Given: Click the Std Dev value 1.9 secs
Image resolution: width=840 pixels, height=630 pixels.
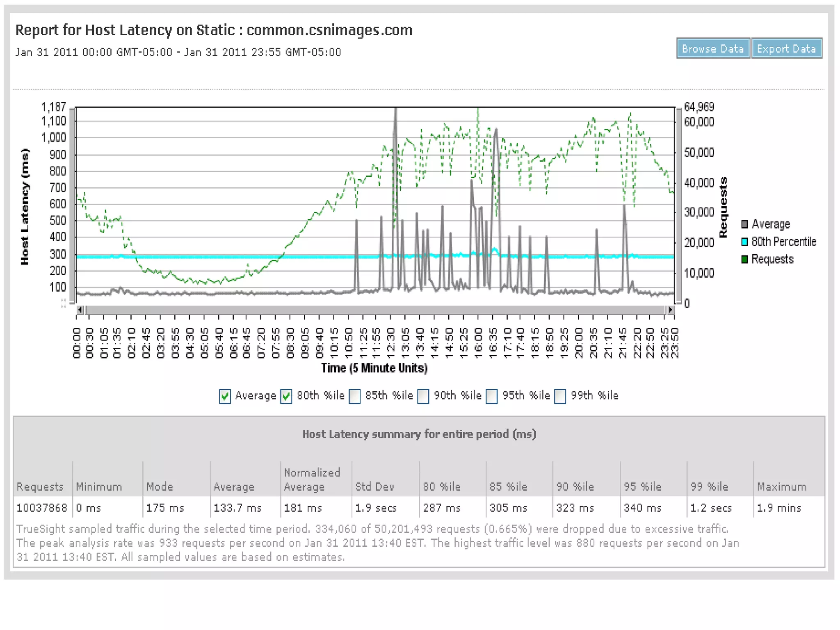Looking at the screenshot, I should pyautogui.click(x=376, y=508).
